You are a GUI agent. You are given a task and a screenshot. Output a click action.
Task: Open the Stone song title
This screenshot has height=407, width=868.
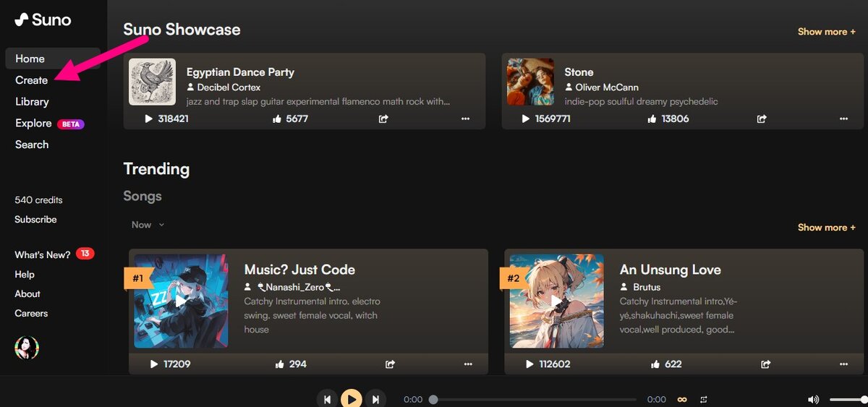(x=579, y=72)
